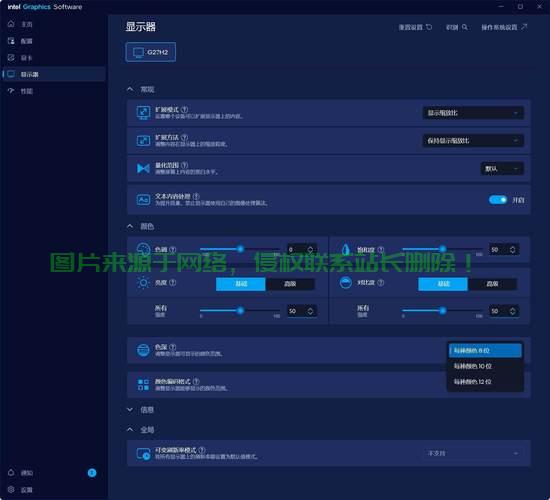Click the brightness all-colors slider handle
Viewport: 550px width, 500px height.
click(240, 311)
